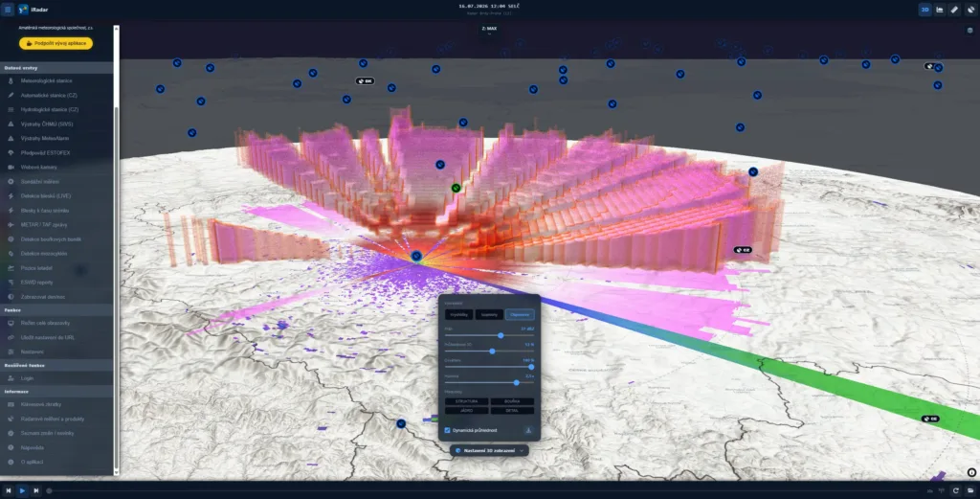980x499 pixels.
Task: Click the Pozice letadel icon
Action: coord(11,267)
